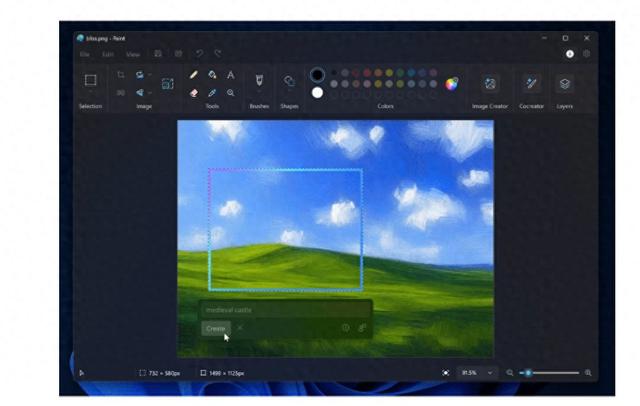Viewport: 640px width, 406px height.
Task: Open the zoom percentage dropdown
Action: tap(476, 373)
